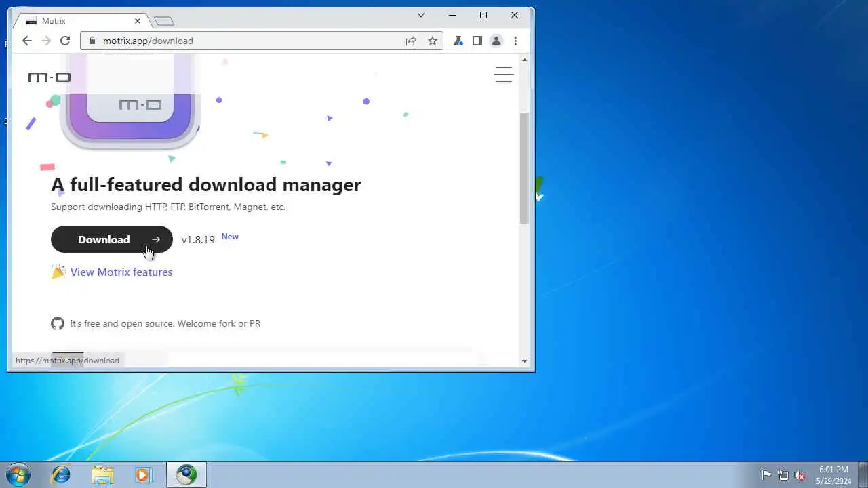Click the Motrix app icon image
Screen dimensions: 868x488
click(130, 102)
